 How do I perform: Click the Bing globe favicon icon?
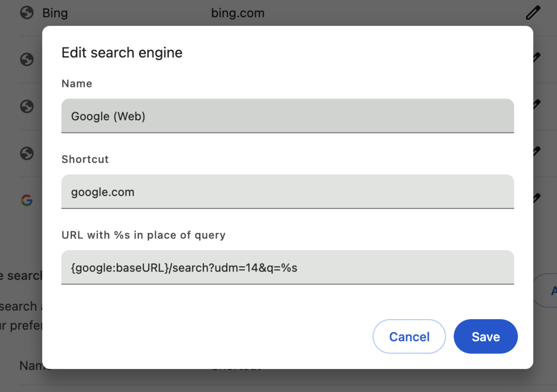(x=27, y=12)
